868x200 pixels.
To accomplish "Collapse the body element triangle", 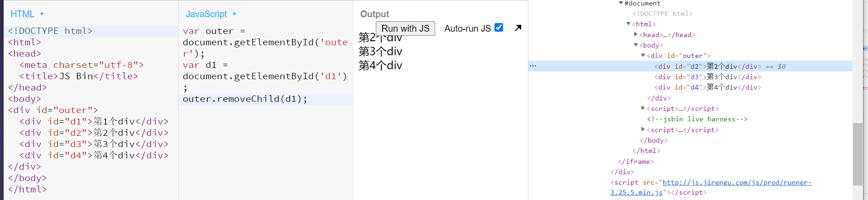I will 636,45.
